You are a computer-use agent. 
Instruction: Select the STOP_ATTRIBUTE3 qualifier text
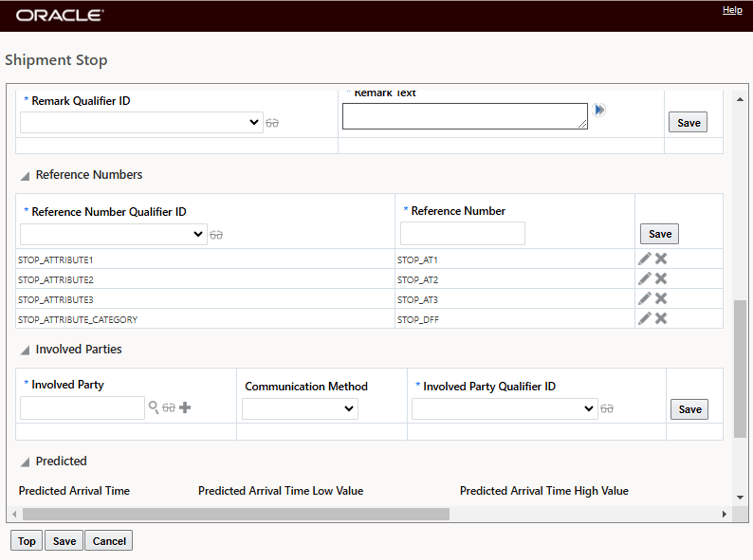pyautogui.click(x=56, y=300)
